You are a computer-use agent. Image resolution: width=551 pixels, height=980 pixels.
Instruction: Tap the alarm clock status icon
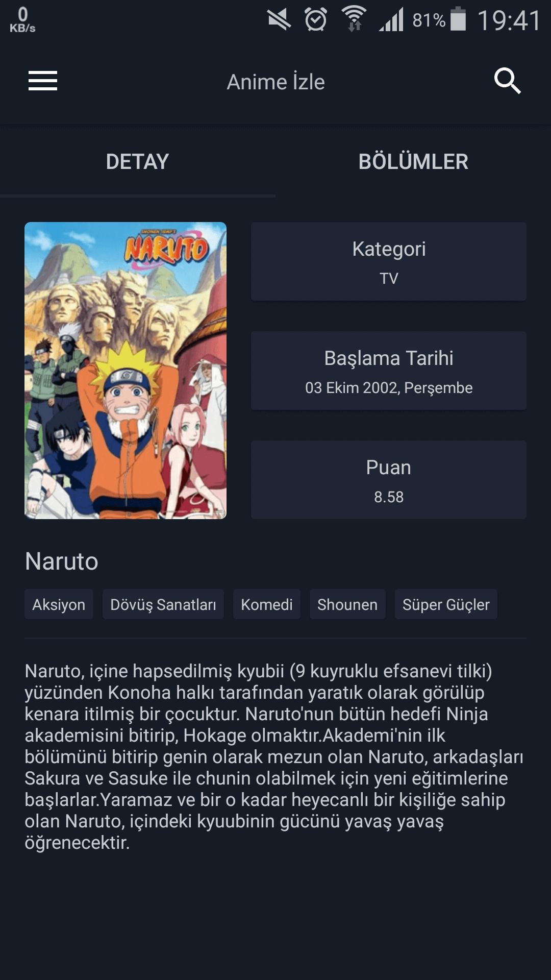[316, 20]
